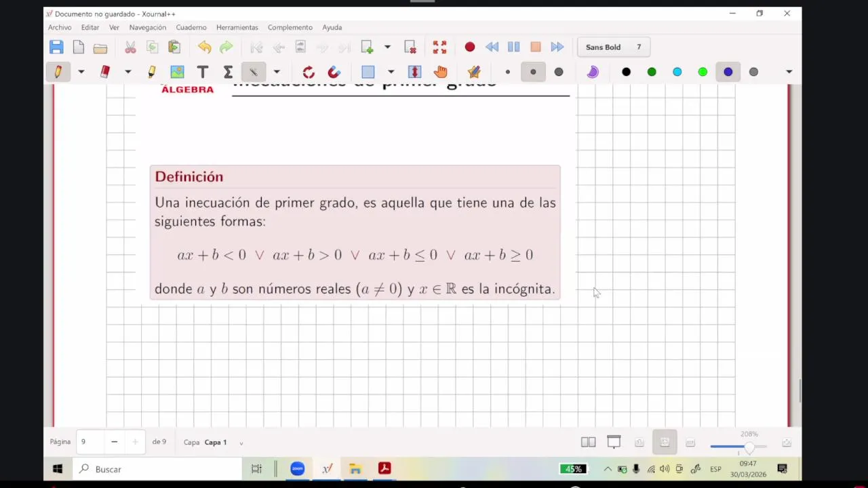Insert a new page after the current one
Image resolution: width=868 pixels, height=488 pixels.
pyautogui.click(x=367, y=47)
